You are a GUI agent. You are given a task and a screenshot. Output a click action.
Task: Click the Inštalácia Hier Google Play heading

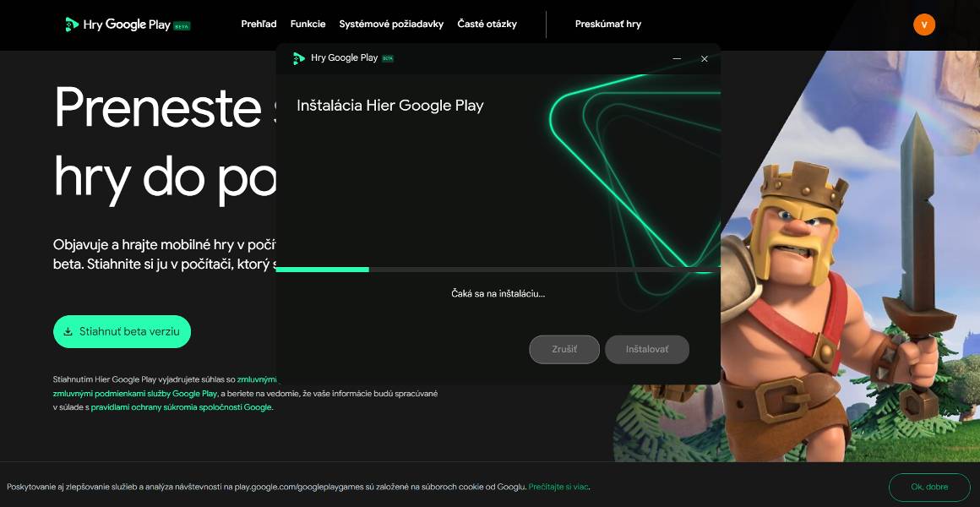[390, 105]
